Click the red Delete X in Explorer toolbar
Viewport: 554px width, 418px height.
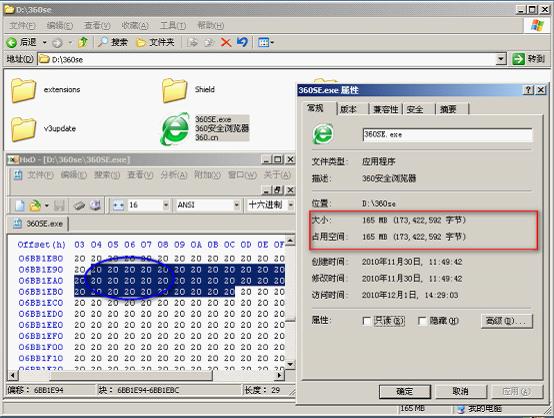click(226, 43)
